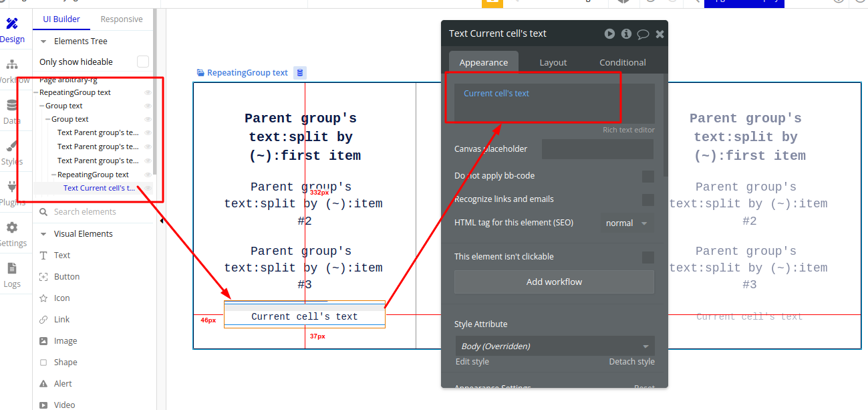Click the Current cell's text expression field
The height and width of the screenshot is (410, 868).
pyautogui.click(x=555, y=103)
